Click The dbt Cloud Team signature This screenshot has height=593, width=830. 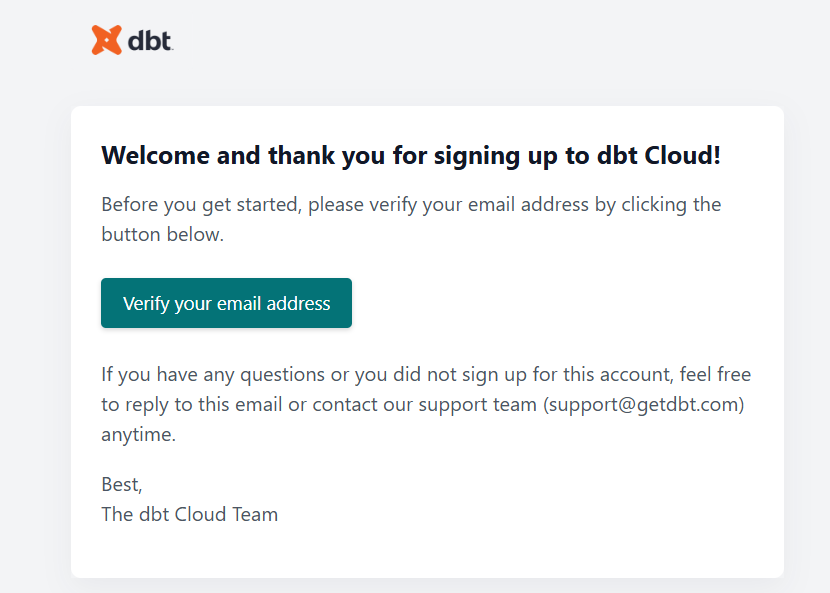190,515
